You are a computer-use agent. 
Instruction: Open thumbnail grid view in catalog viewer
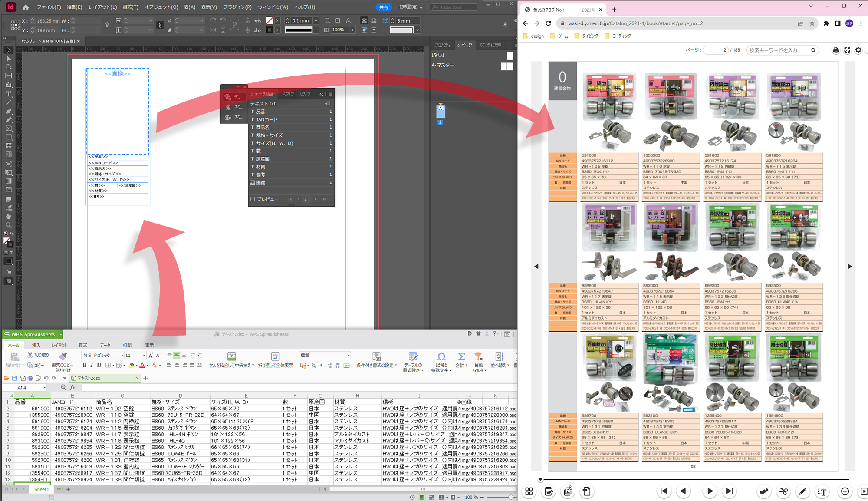[x=529, y=491]
